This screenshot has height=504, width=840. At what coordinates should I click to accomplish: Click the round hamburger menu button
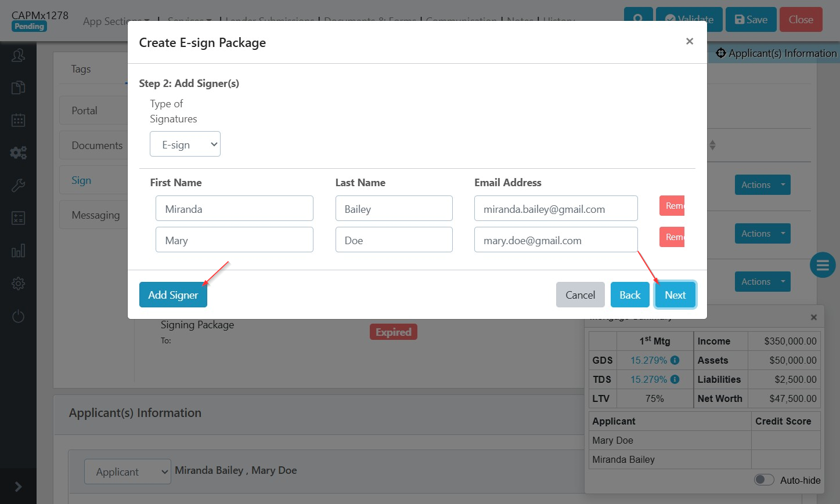[x=822, y=266]
